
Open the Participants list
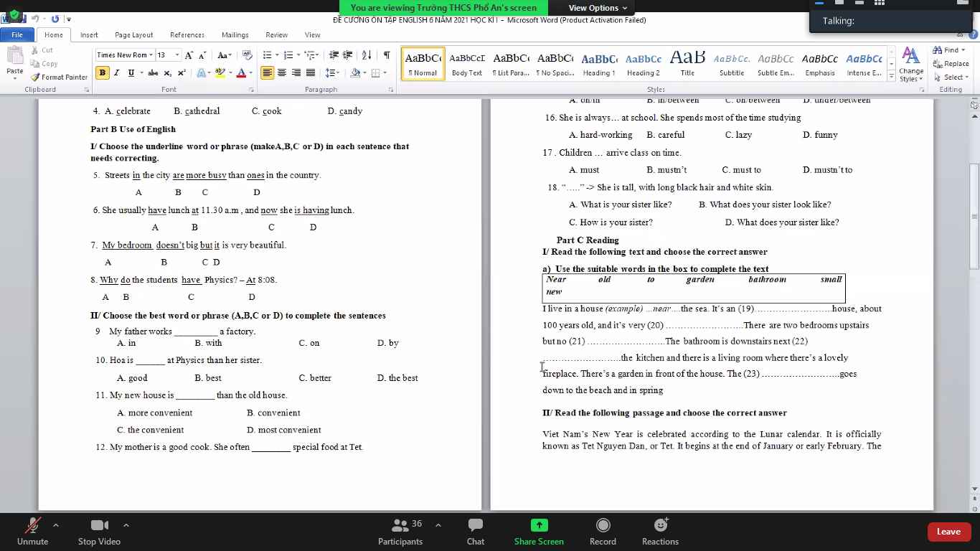(x=400, y=532)
